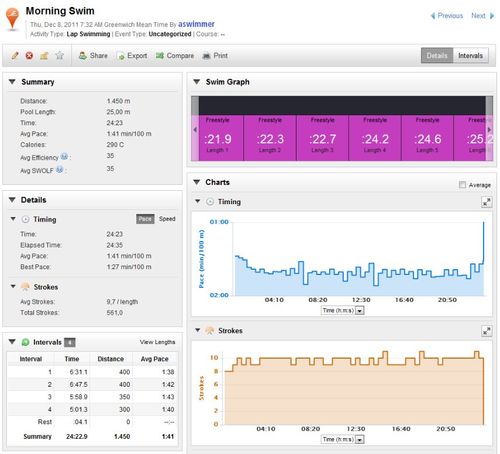Collapse the Strokes chart section
Screen dimensions: 500x454
(x=198, y=330)
